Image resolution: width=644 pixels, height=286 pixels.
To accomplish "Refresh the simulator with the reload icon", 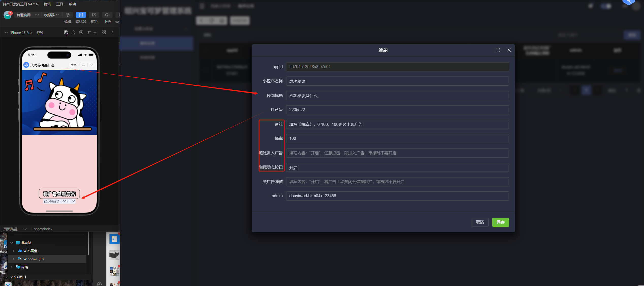I will point(73,33).
